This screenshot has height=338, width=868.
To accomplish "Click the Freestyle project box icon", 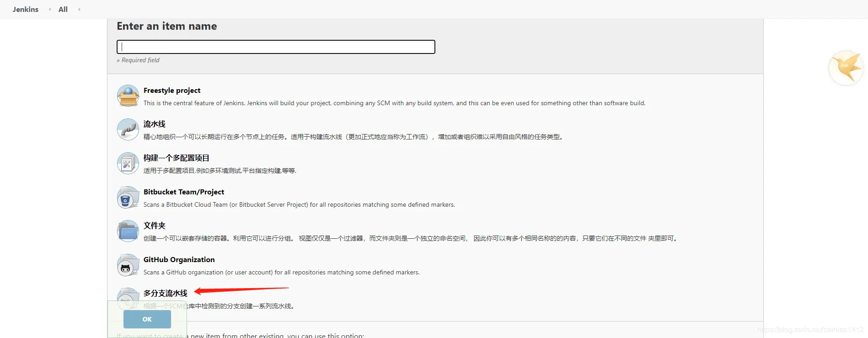I will pyautogui.click(x=128, y=96).
